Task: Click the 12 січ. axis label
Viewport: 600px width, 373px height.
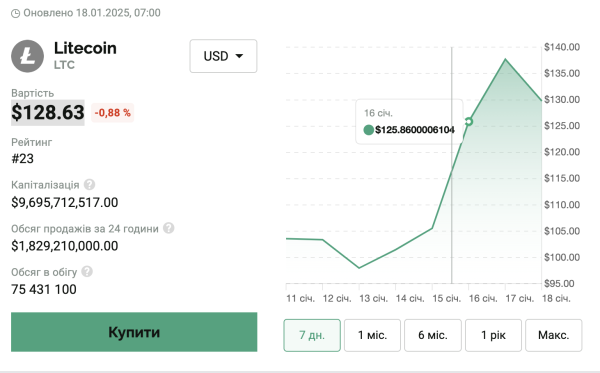Action: coord(337,298)
